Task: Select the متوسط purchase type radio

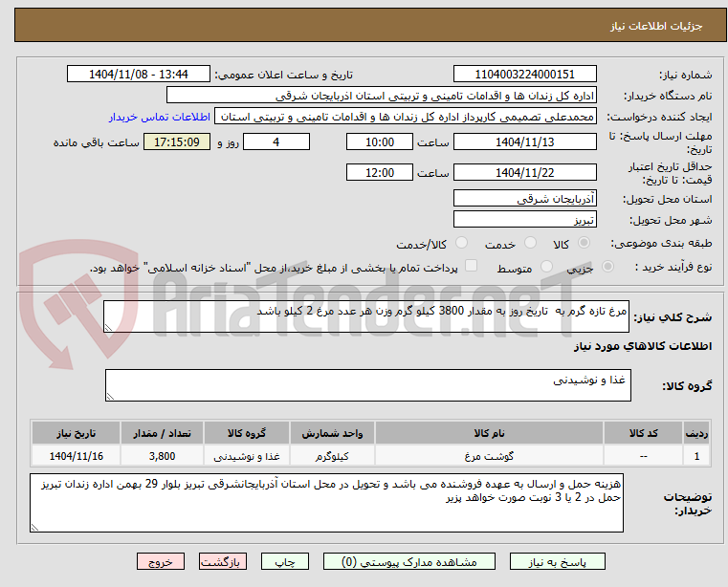Action: pos(546,267)
